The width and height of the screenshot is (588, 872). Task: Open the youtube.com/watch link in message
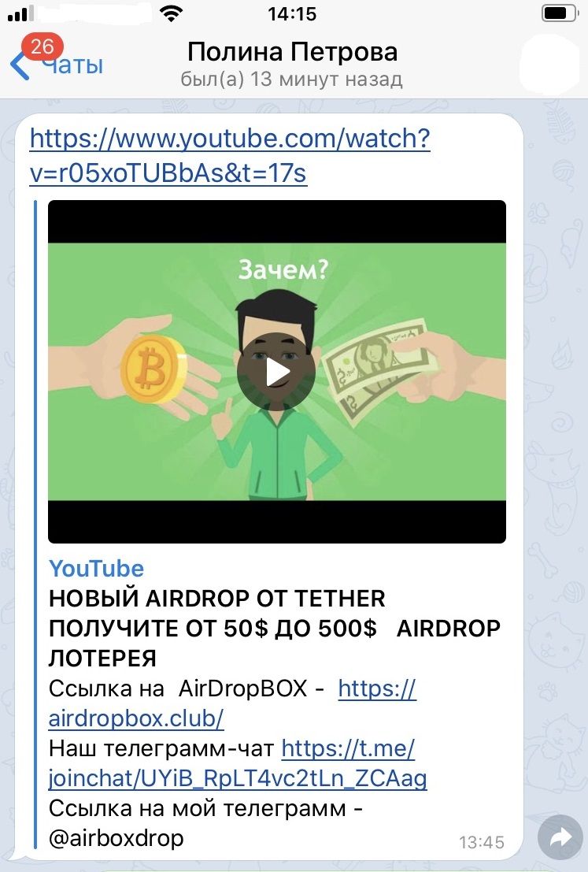pyautogui.click(x=230, y=155)
